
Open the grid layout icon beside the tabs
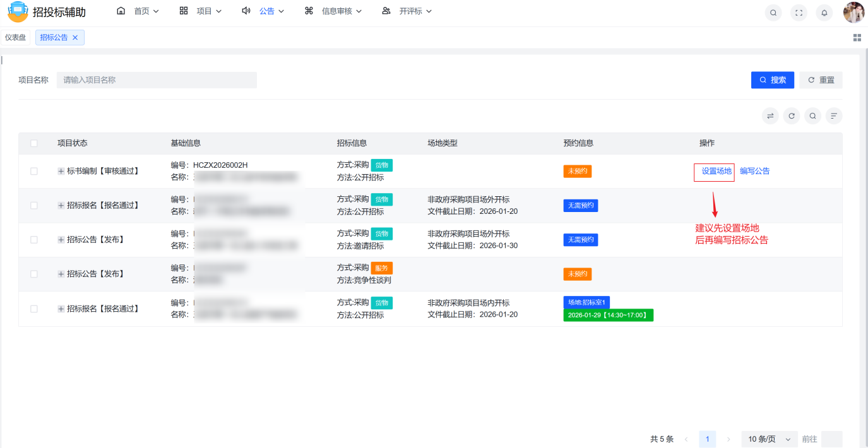[857, 37]
